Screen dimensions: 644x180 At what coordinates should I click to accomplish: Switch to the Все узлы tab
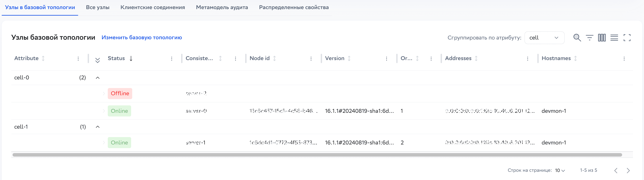(x=98, y=7)
